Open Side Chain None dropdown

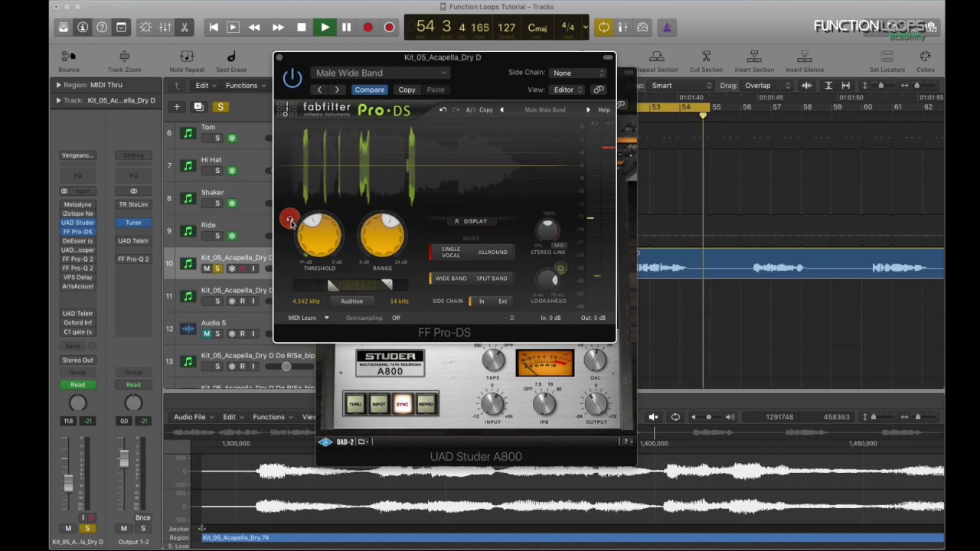pyautogui.click(x=578, y=73)
